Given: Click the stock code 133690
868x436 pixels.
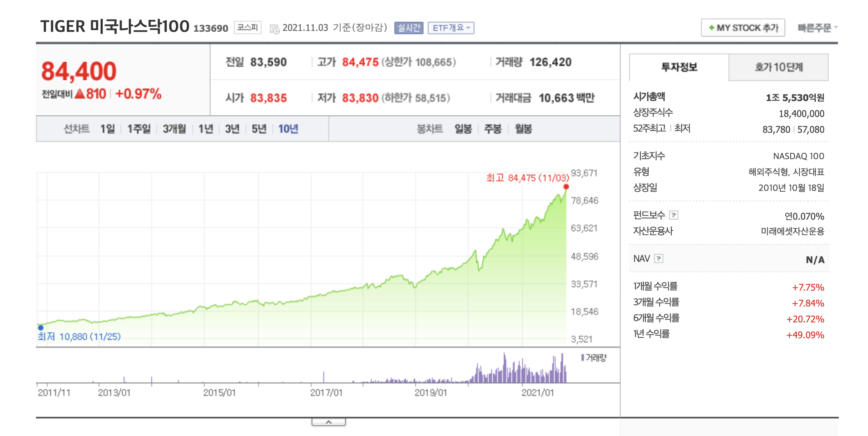Looking at the screenshot, I should coord(211,28).
